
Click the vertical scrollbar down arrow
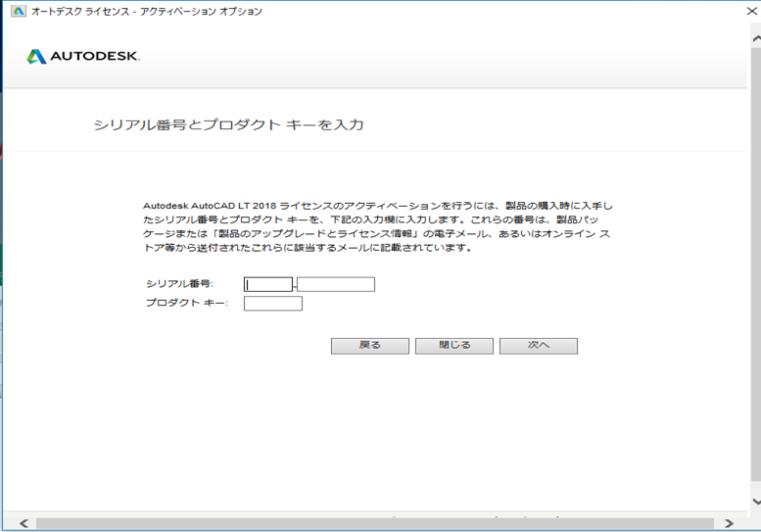(756, 502)
